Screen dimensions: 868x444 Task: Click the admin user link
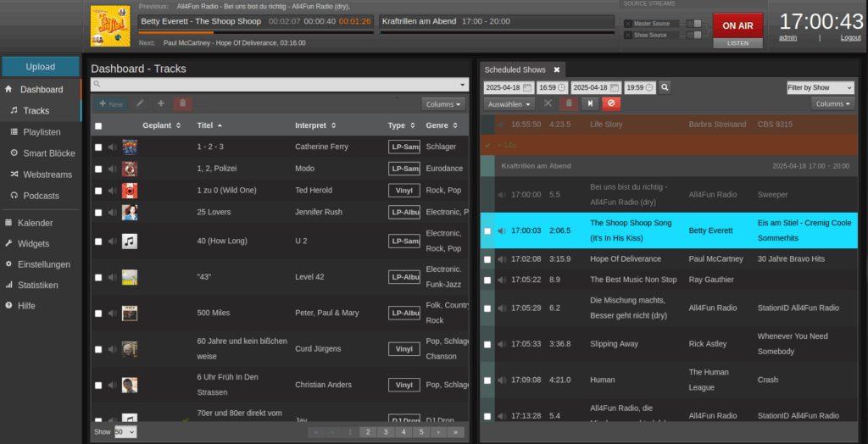click(x=787, y=37)
